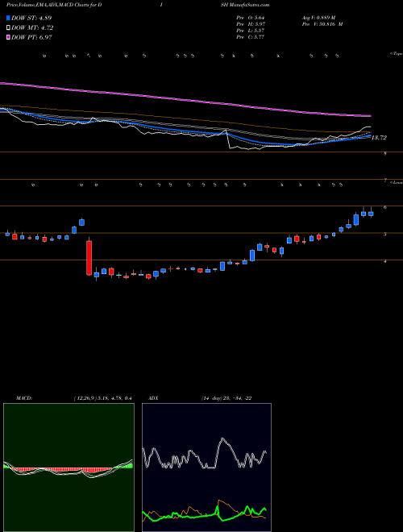Click the 13.72 price label beside the moving averages
The width and height of the screenshot is (403, 532).
(379, 138)
